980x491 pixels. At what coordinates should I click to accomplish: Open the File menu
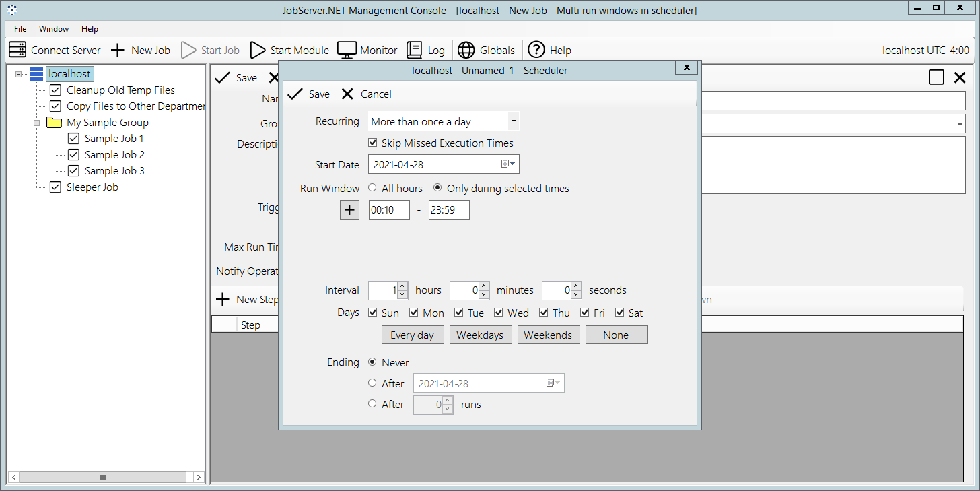(19, 28)
